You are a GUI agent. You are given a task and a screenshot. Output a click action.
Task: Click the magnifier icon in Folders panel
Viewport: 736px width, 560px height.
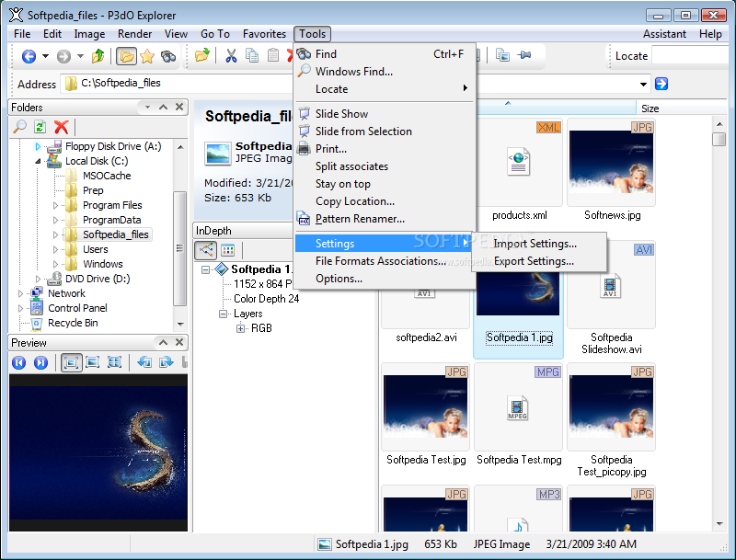point(19,127)
